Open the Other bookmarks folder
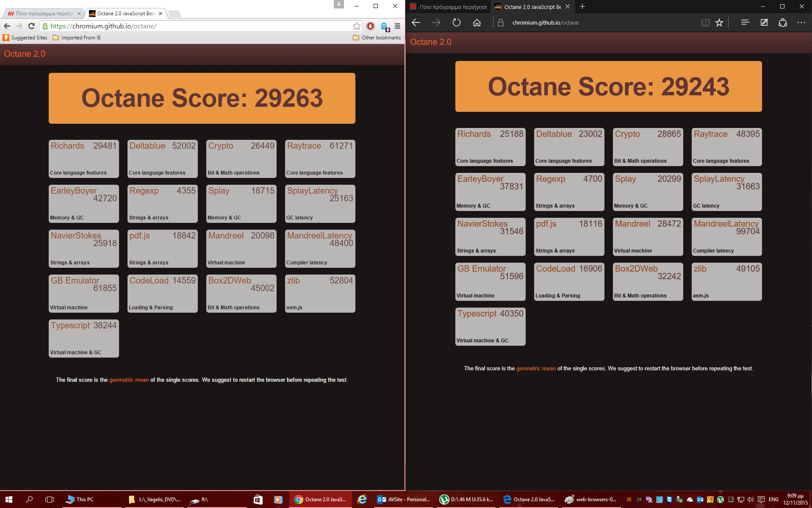The width and height of the screenshot is (812, 508). 377,38
